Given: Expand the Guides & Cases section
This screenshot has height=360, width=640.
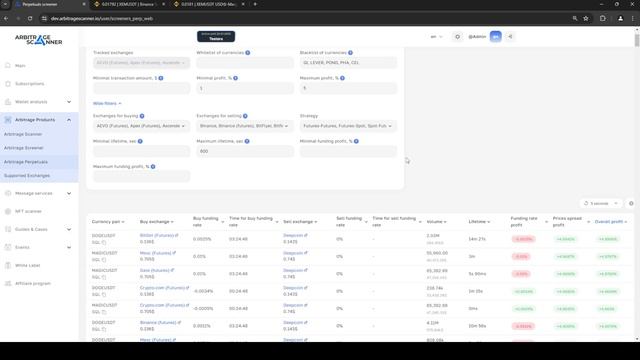Looking at the screenshot, I should [x=69, y=229].
